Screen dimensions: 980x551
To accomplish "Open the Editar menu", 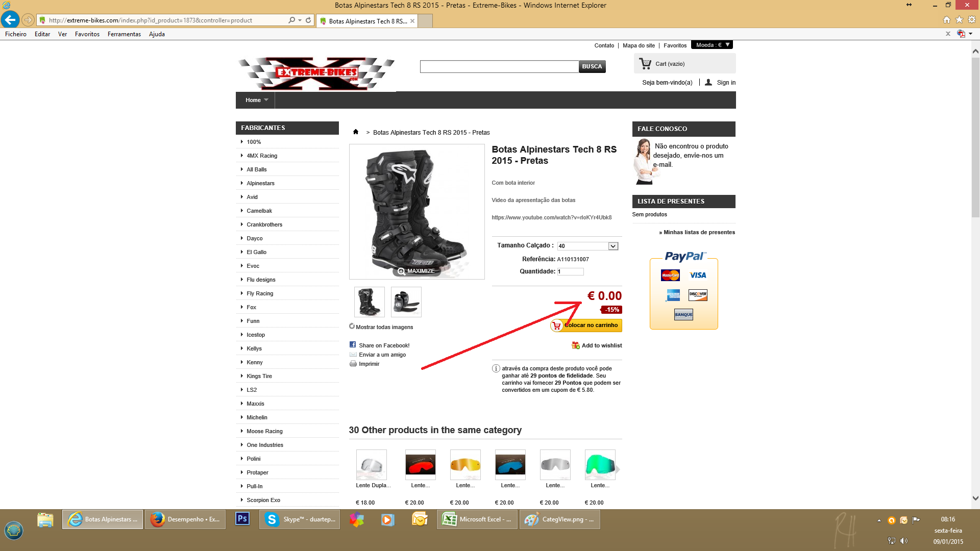I will click(42, 34).
